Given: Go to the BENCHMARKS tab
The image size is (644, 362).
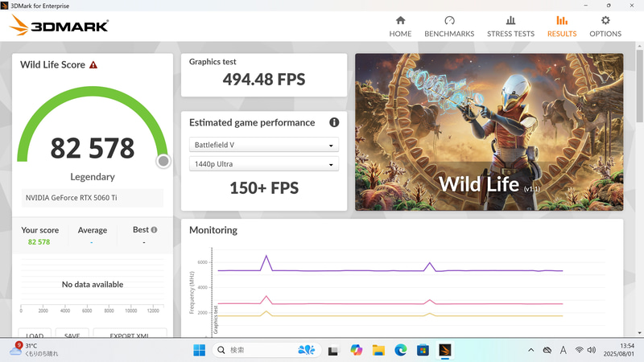Looking at the screenshot, I should pyautogui.click(x=449, y=27).
